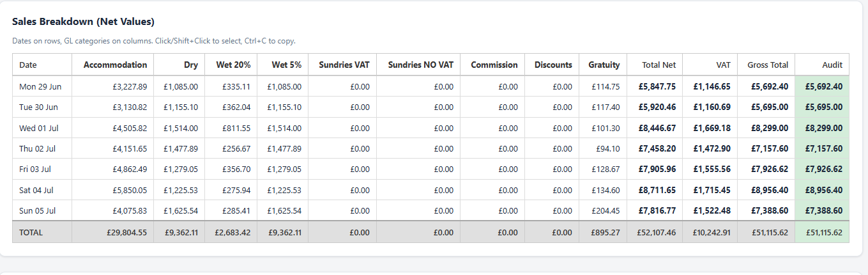Select Mon 29 Jun date cell
Screen dimensions: 868x275
(x=42, y=86)
